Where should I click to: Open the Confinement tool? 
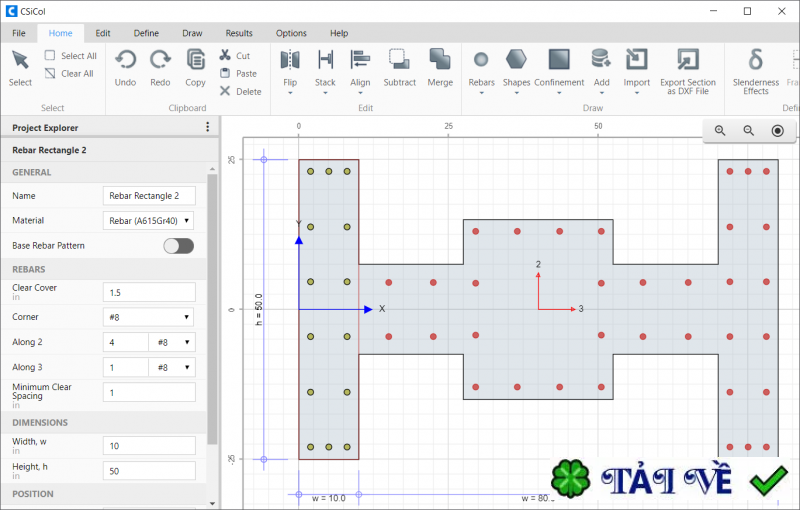tap(559, 60)
